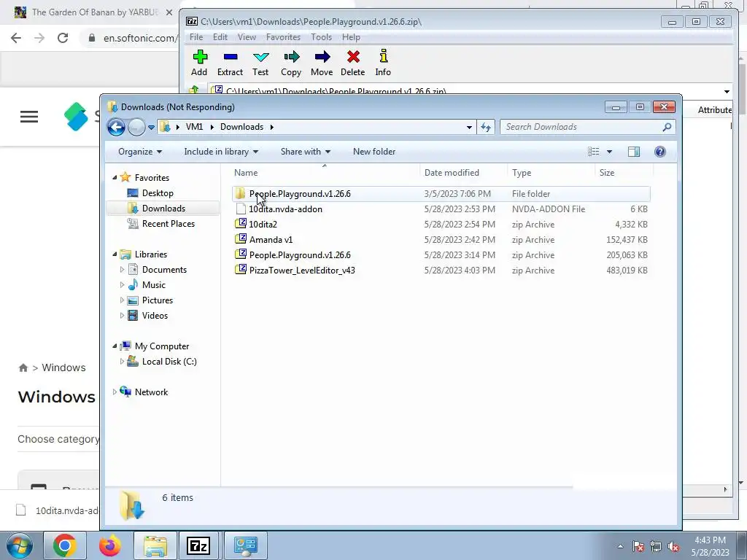Click the red Delete icon in 7-Zip

click(353, 63)
